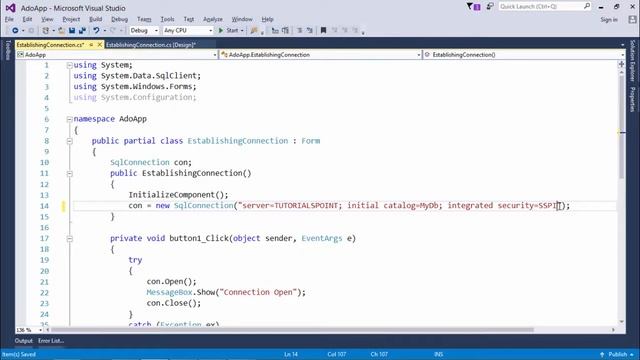The image size is (640, 360).
Task: Click the Redo toolbar icon
Action: pos(113,31)
